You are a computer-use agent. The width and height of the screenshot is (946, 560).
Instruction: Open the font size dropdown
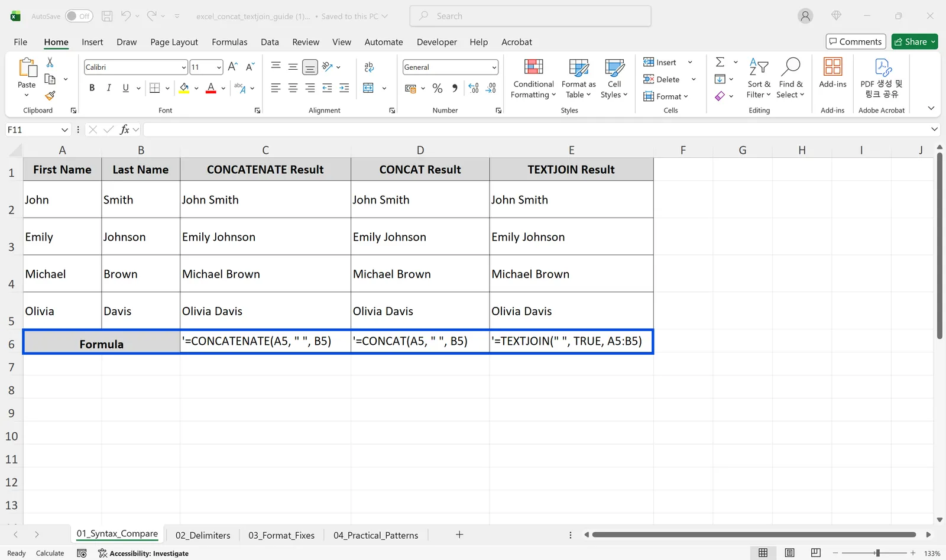click(219, 67)
